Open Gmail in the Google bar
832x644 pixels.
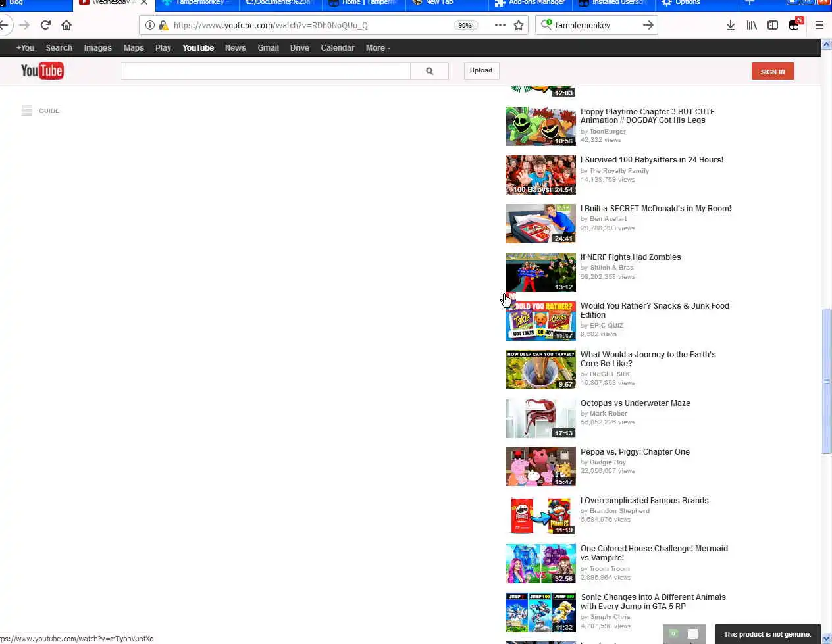tap(268, 48)
